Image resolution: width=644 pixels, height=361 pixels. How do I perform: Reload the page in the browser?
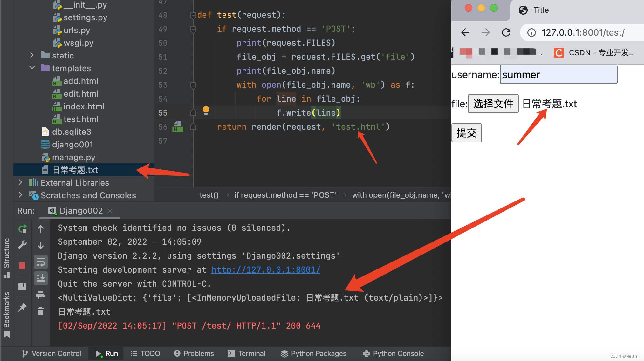[506, 32]
